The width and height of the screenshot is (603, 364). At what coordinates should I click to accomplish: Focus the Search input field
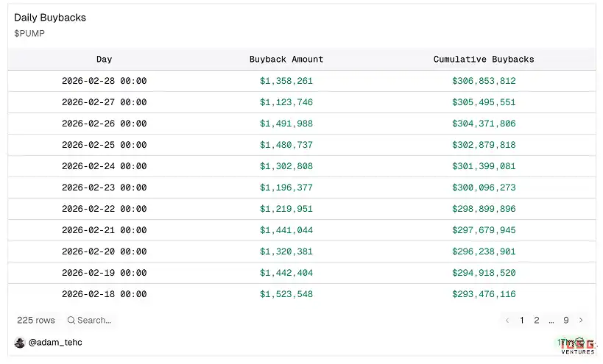pyautogui.click(x=94, y=321)
